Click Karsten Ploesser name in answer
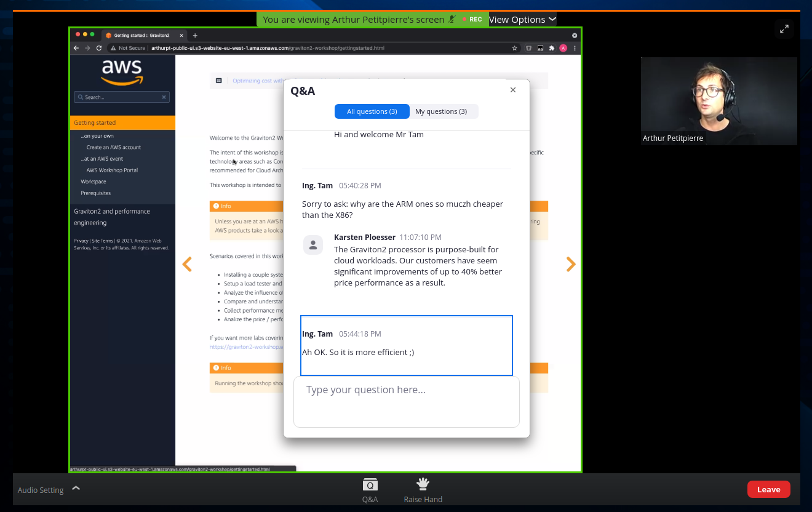812x512 pixels. pos(365,237)
